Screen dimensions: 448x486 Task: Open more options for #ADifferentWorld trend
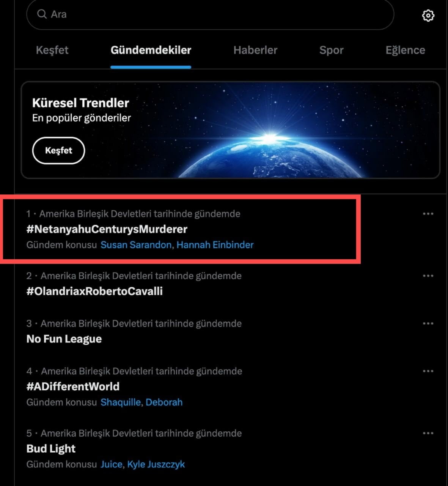(x=428, y=371)
